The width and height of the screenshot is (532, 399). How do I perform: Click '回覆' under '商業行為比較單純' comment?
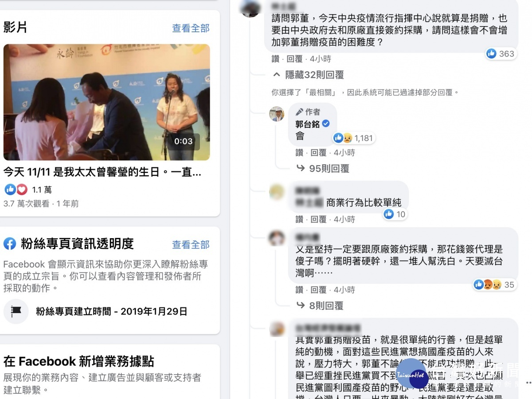tap(318, 219)
